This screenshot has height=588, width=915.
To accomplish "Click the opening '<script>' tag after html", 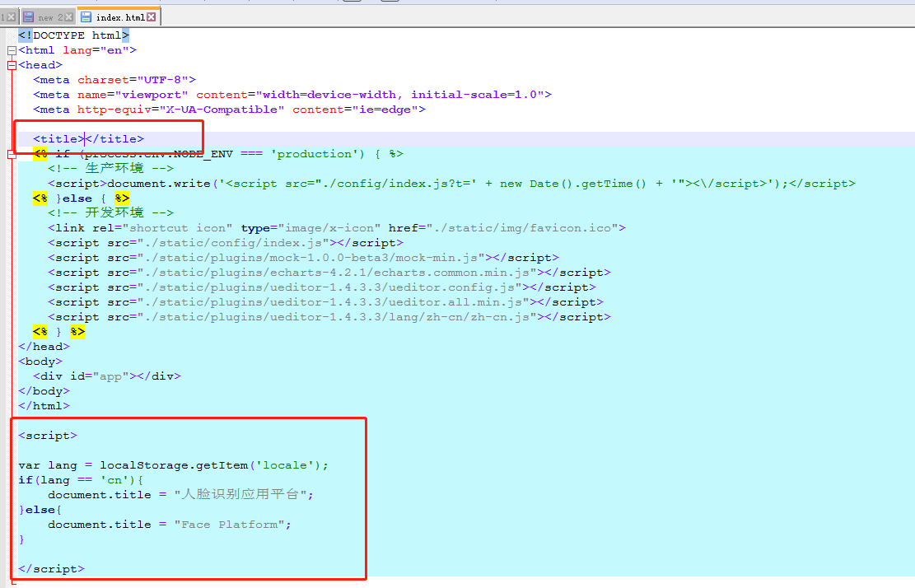I will tap(48, 436).
